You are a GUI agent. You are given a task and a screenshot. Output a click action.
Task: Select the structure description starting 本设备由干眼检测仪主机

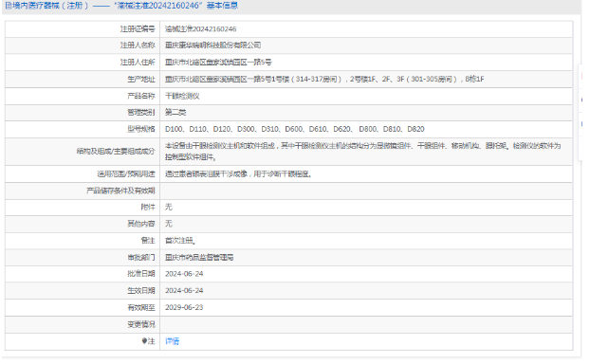click(362, 151)
